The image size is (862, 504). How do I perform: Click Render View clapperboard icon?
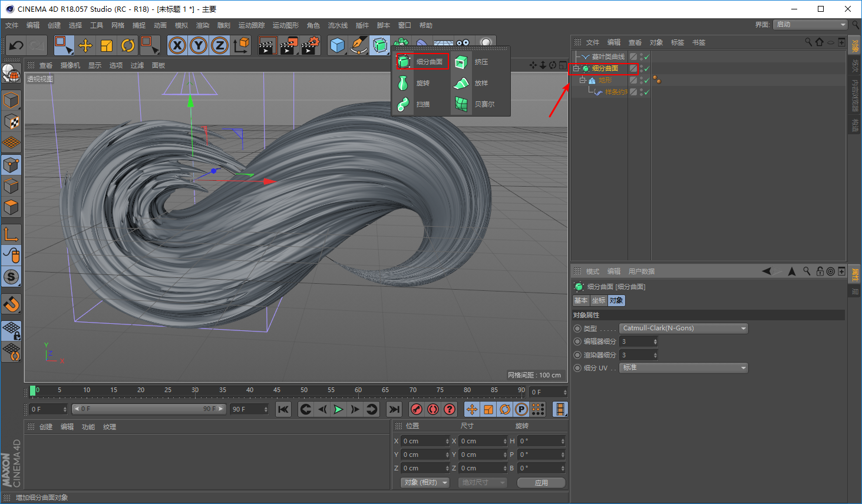pos(267,45)
